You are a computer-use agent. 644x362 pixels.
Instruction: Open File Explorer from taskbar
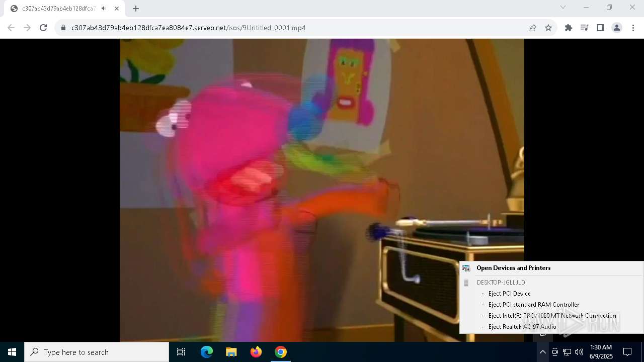click(231, 352)
